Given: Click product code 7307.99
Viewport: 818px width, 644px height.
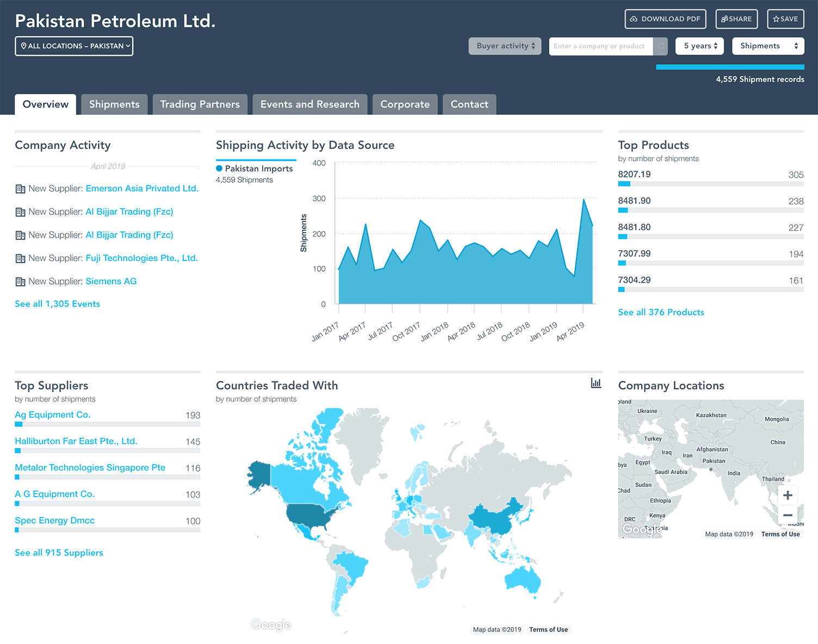Looking at the screenshot, I should pos(634,254).
